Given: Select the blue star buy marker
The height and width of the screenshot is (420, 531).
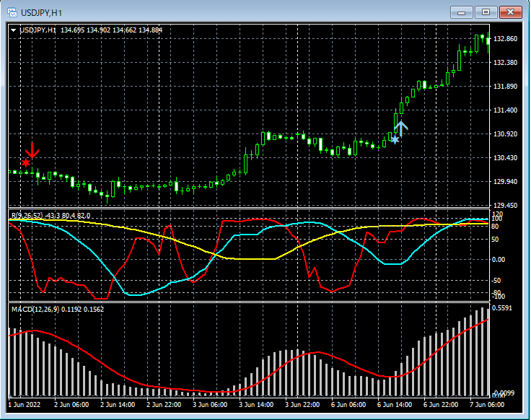Looking at the screenshot, I should pos(395,139).
